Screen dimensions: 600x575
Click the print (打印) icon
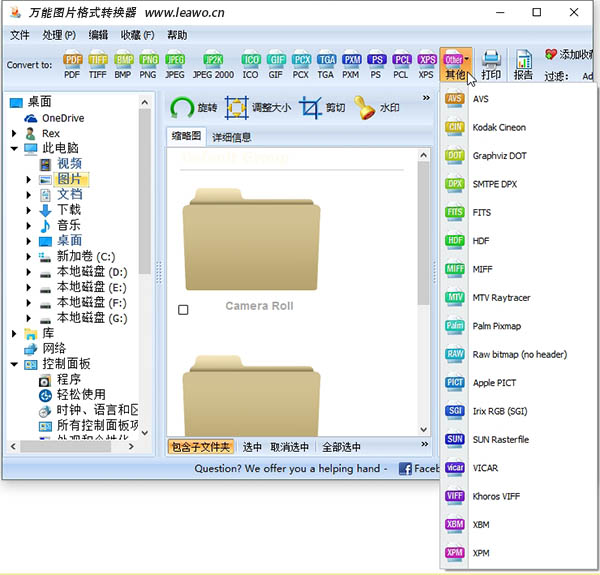pyautogui.click(x=491, y=64)
